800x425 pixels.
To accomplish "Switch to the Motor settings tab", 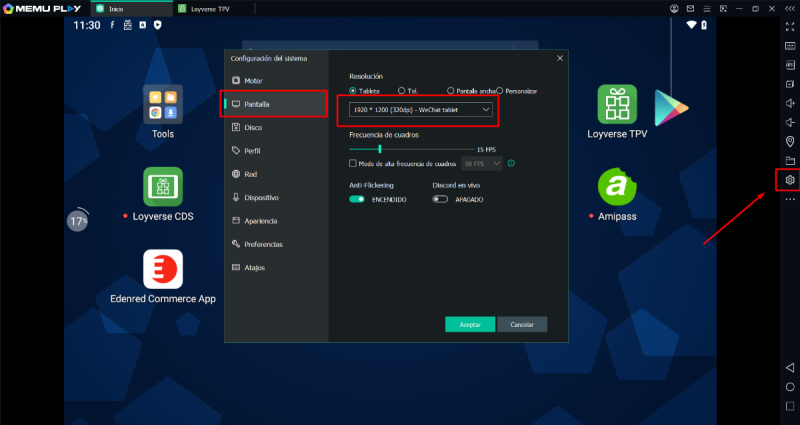I will 254,80.
